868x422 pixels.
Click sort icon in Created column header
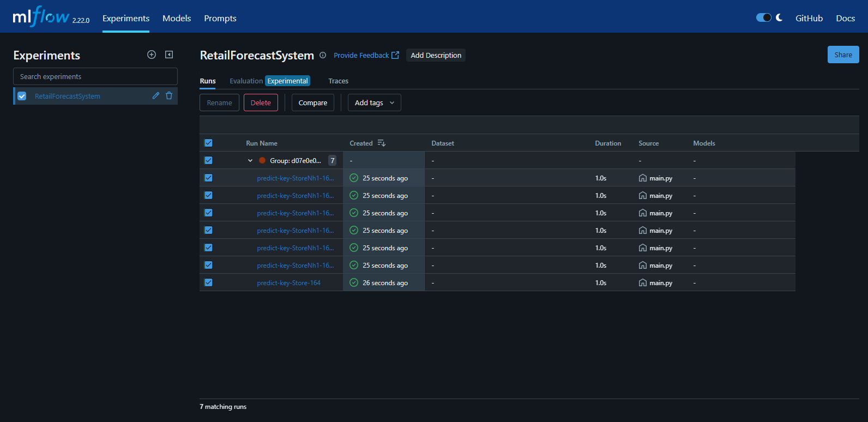(x=382, y=143)
